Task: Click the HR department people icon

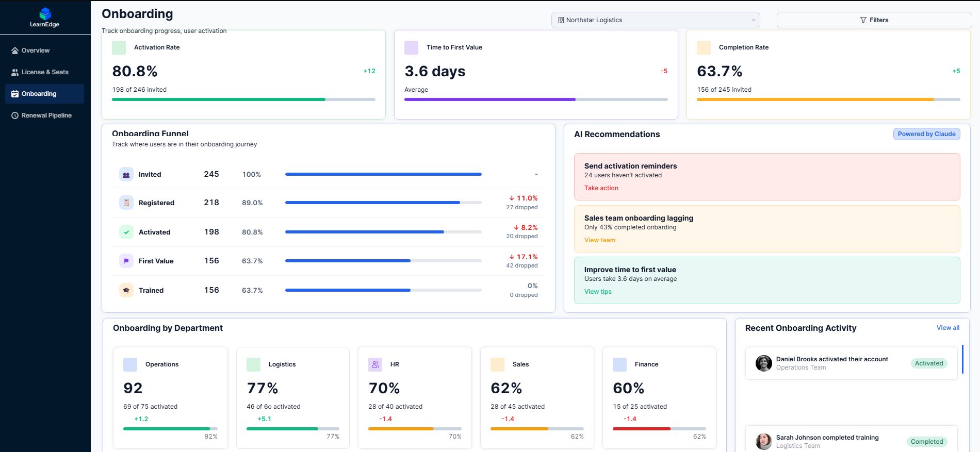Action: [x=375, y=364]
